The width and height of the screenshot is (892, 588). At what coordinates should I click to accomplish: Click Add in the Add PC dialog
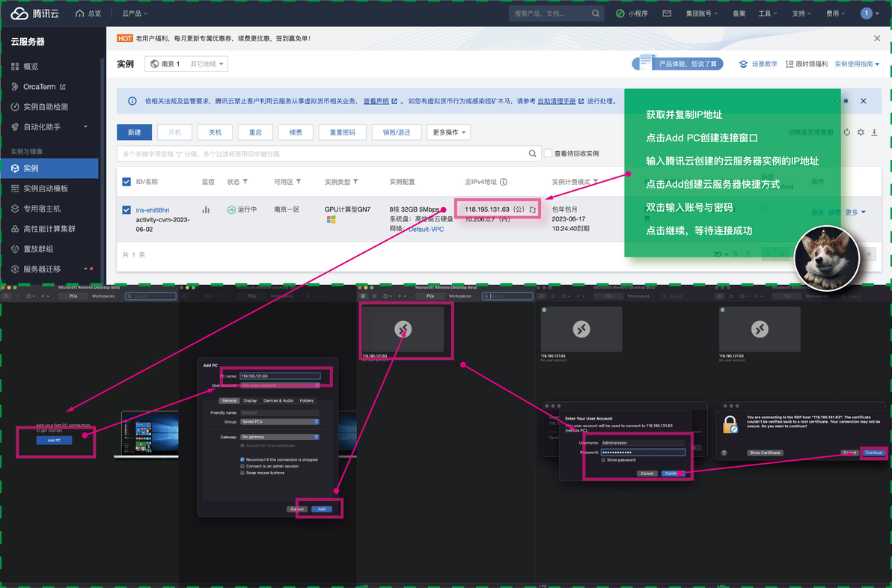click(x=322, y=509)
